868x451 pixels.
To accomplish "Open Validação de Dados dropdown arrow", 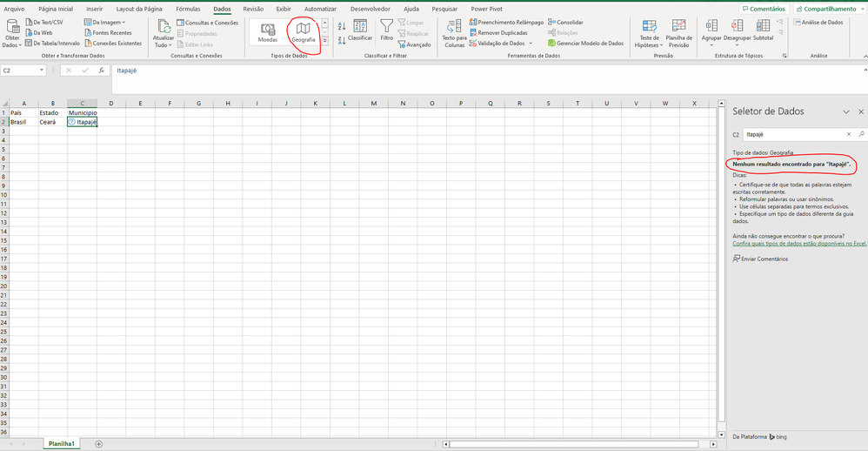I will coord(531,44).
